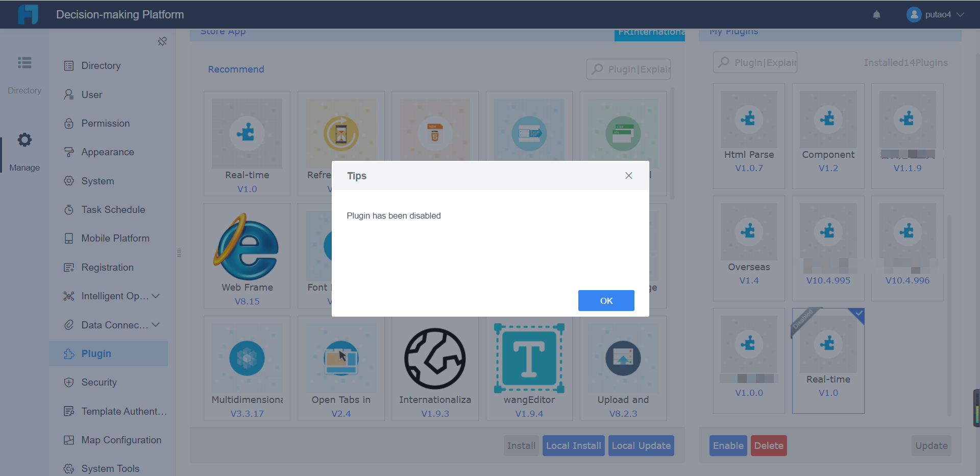This screenshot has width=980, height=476.
Task: Open Registration
Action: pyautogui.click(x=108, y=267)
